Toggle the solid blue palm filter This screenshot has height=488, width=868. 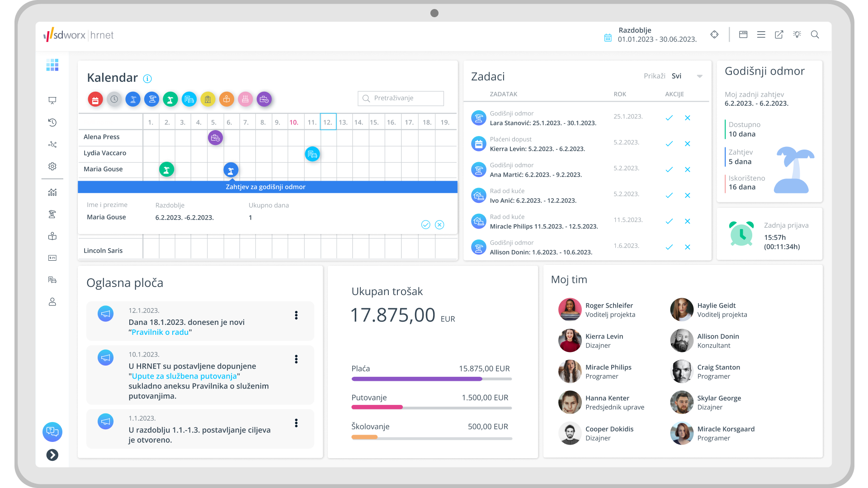(x=133, y=99)
